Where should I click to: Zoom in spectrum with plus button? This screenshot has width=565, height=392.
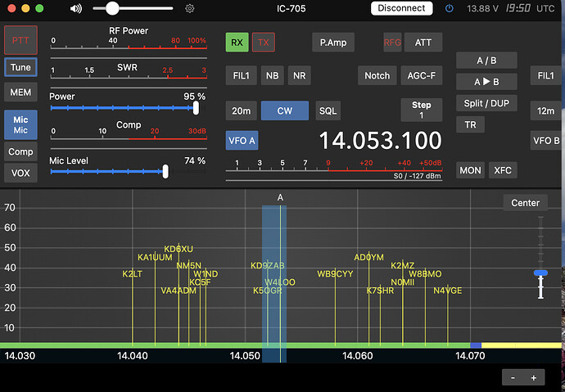click(x=533, y=377)
